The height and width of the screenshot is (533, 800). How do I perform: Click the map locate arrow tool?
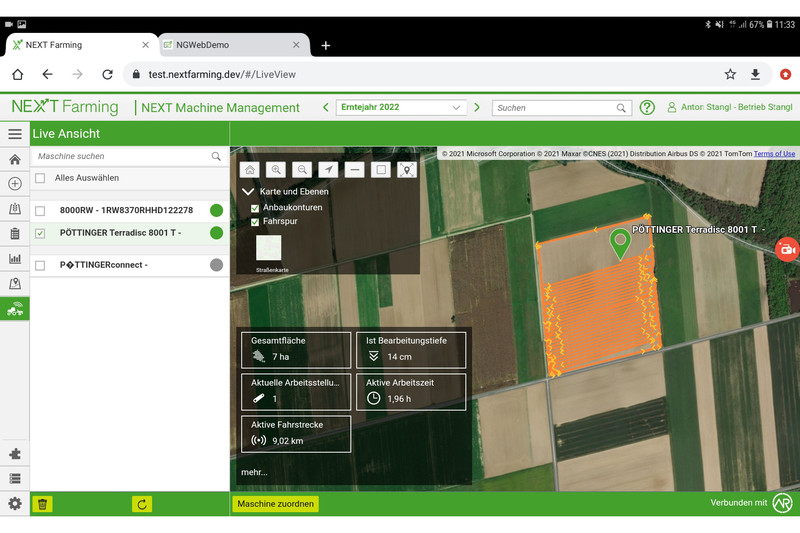pyautogui.click(x=328, y=169)
